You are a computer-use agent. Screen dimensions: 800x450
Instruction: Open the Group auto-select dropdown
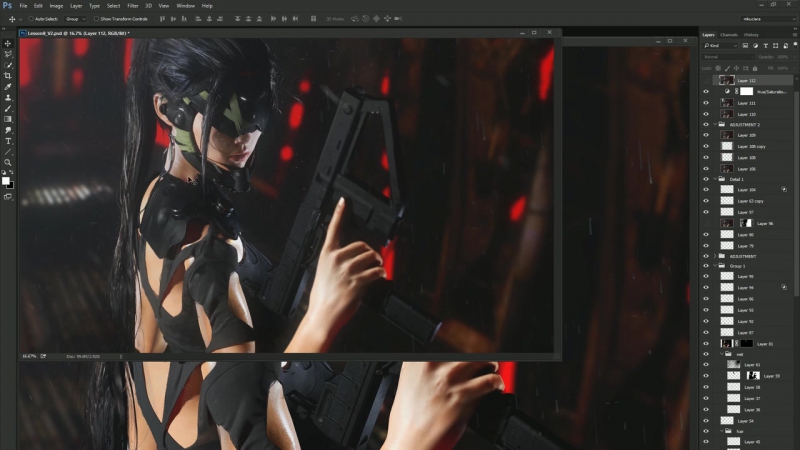(x=76, y=19)
